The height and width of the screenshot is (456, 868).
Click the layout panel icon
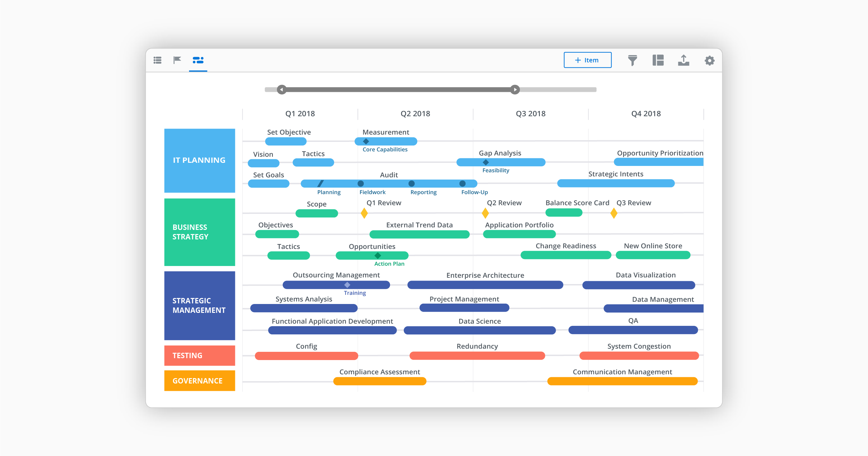pos(658,60)
